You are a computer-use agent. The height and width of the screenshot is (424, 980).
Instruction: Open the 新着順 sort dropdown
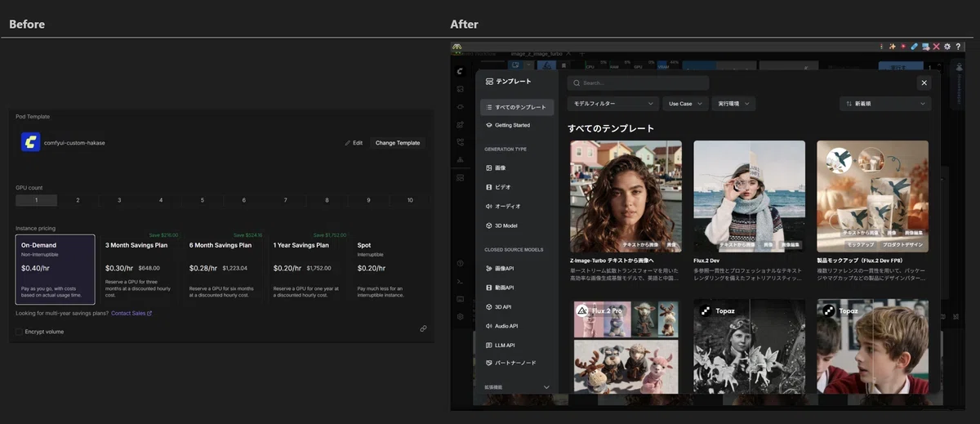click(x=885, y=104)
